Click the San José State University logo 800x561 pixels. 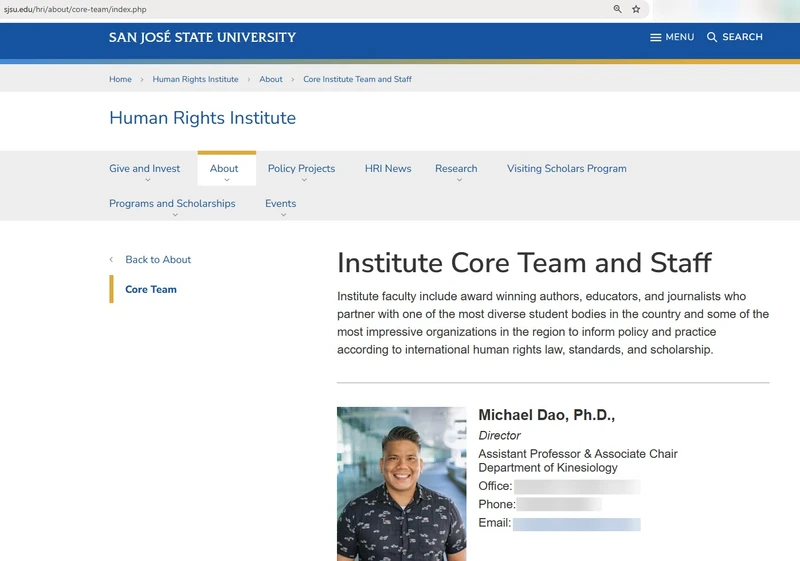pyautogui.click(x=203, y=37)
